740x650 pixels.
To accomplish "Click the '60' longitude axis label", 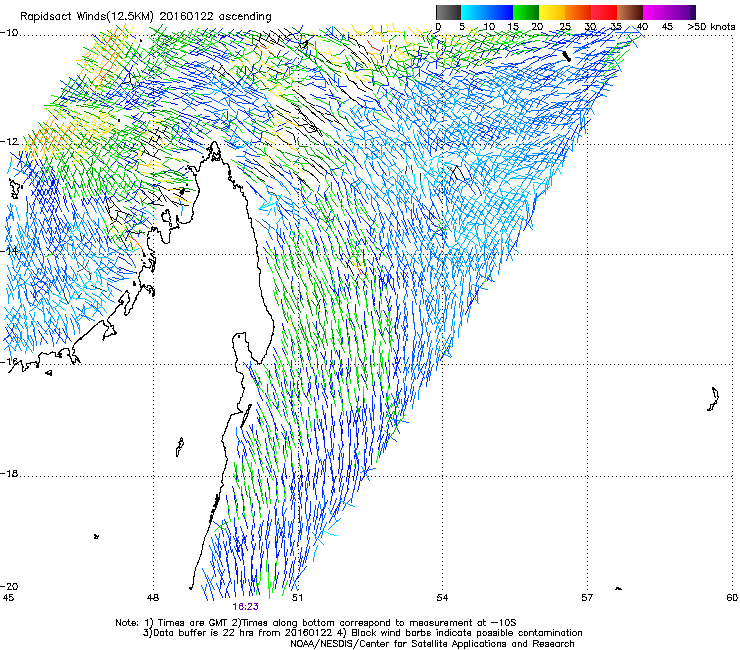I will pos(732,598).
